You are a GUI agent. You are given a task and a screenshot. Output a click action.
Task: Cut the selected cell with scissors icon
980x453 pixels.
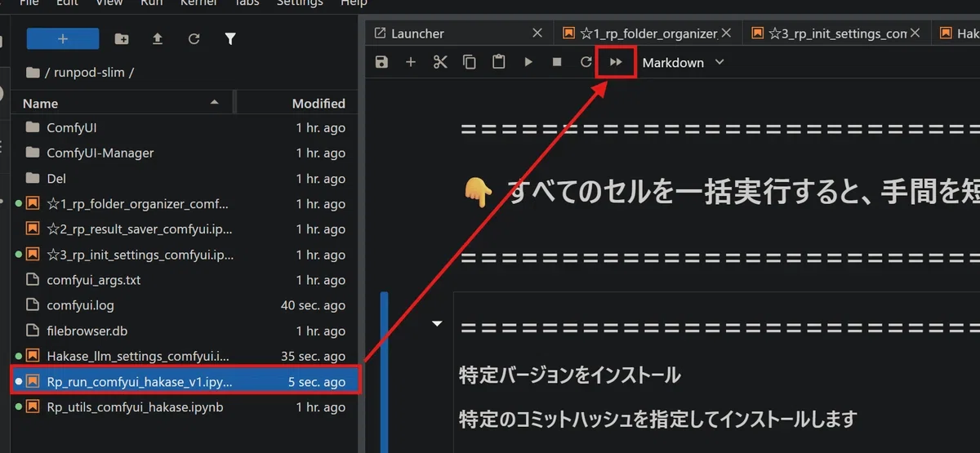tap(440, 62)
